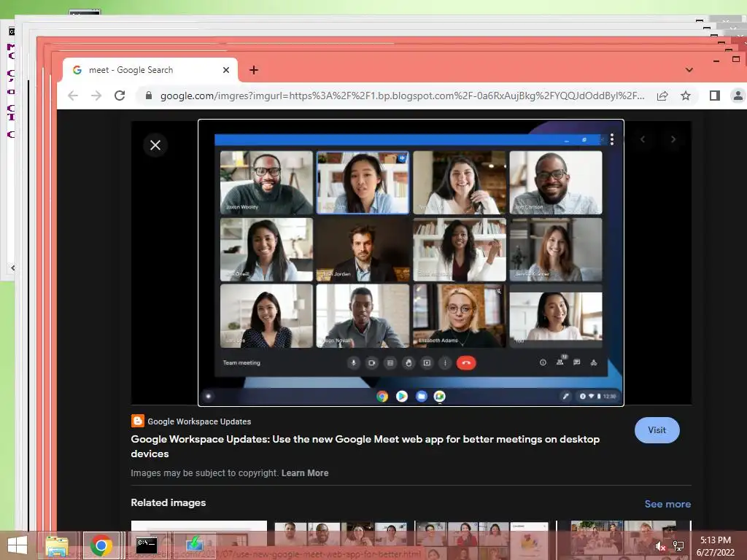
Task: Click the left scroll arrow of the background window
Action: 13,268
